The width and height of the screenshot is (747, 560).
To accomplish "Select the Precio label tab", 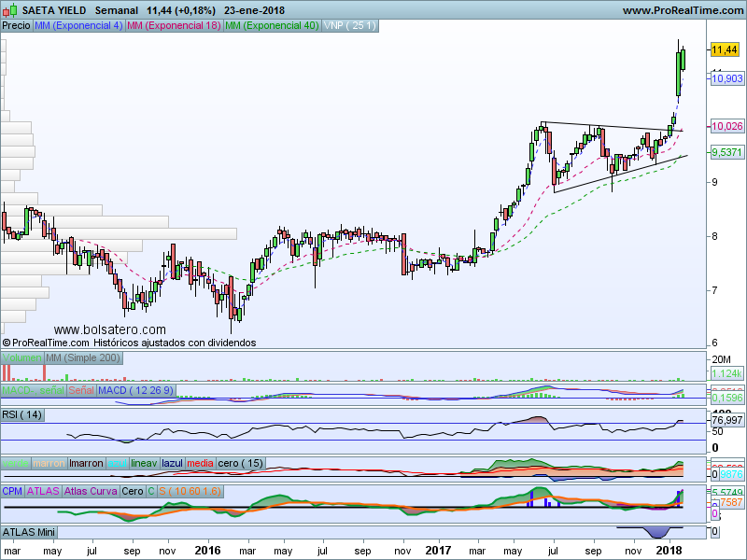I will point(16,25).
